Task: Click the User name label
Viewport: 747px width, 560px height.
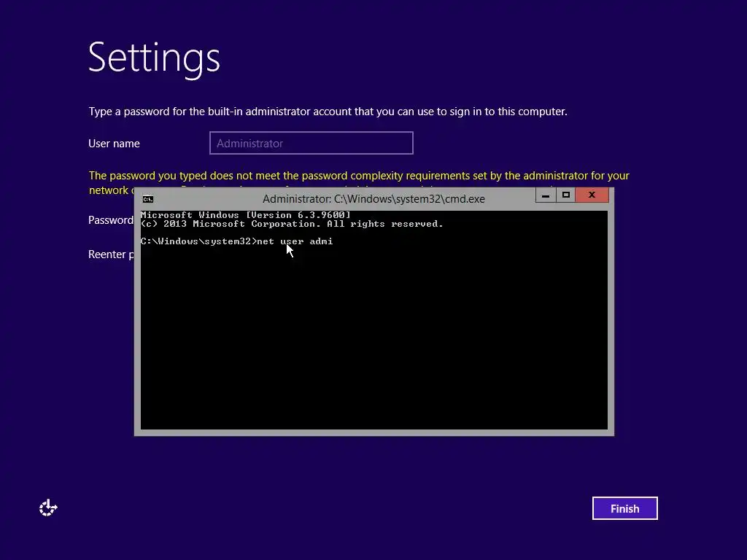Action: 114,144
